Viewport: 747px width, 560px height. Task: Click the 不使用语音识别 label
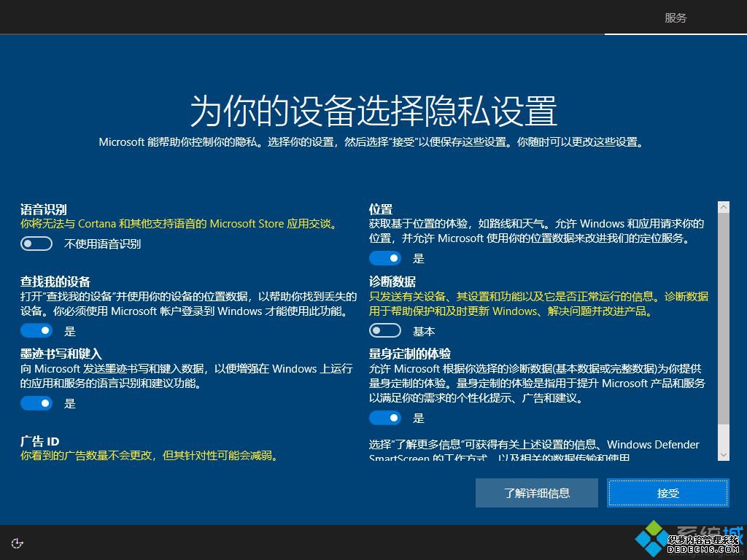pos(102,244)
